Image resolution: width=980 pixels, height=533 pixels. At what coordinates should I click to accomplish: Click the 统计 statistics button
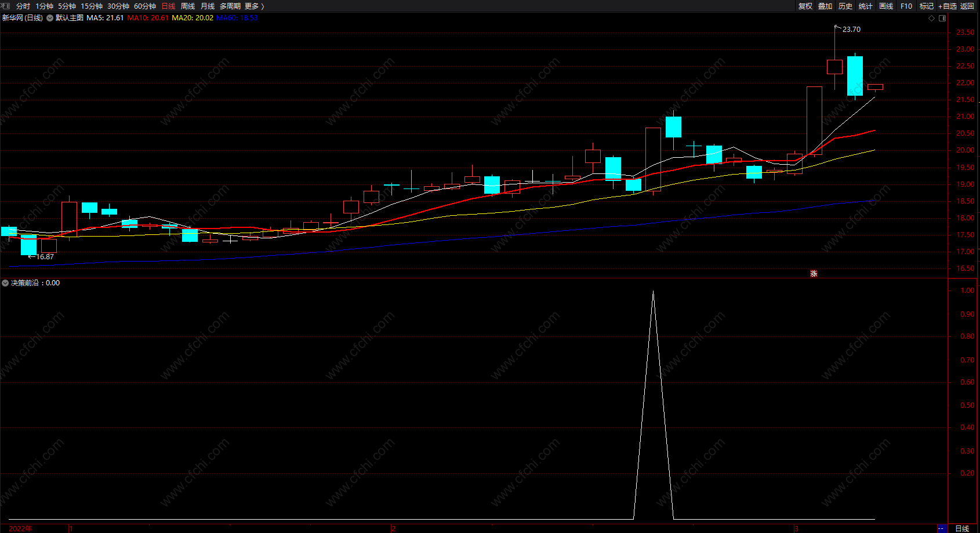866,6
